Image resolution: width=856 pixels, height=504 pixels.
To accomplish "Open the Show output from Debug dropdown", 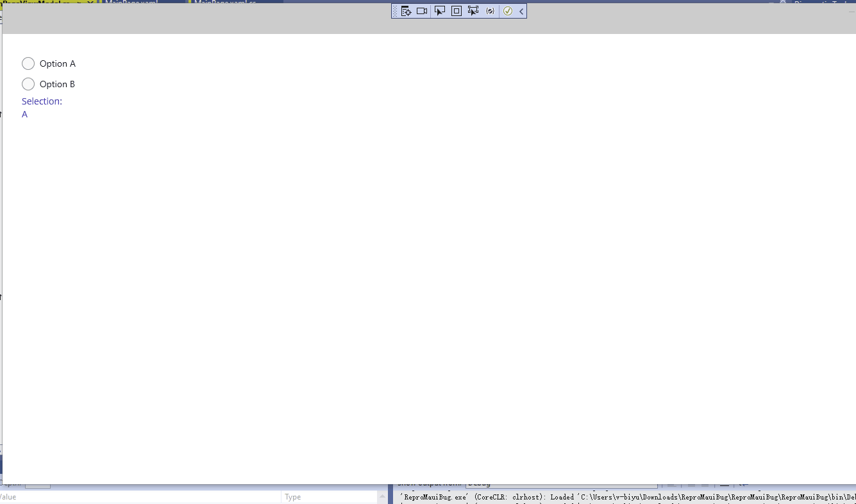I will (x=561, y=483).
